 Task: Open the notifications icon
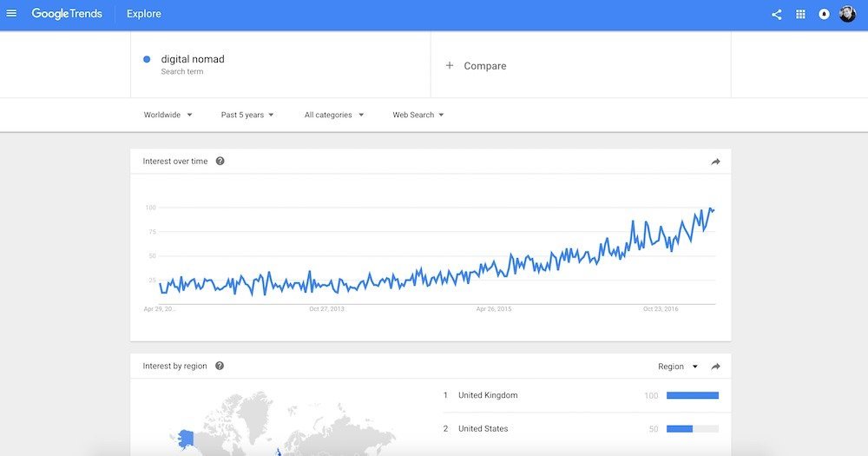tap(824, 15)
